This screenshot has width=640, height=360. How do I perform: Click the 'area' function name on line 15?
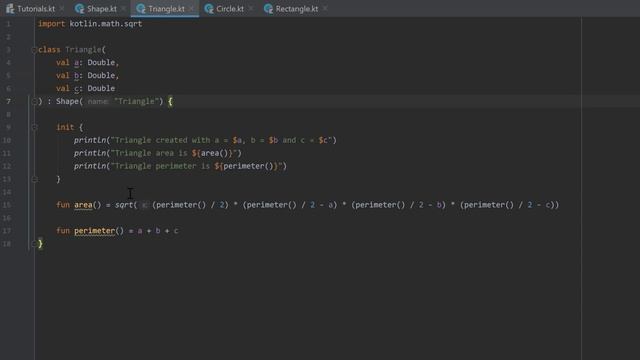83,205
